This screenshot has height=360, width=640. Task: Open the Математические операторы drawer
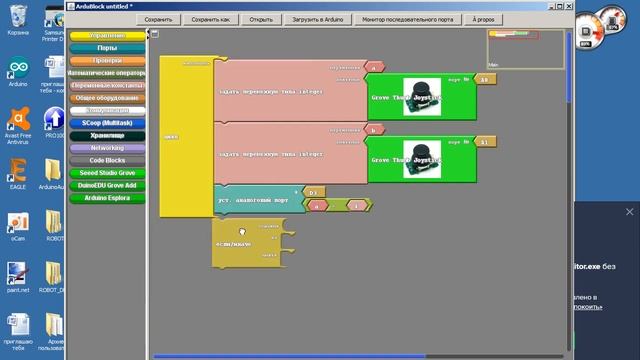pos(107,73)
